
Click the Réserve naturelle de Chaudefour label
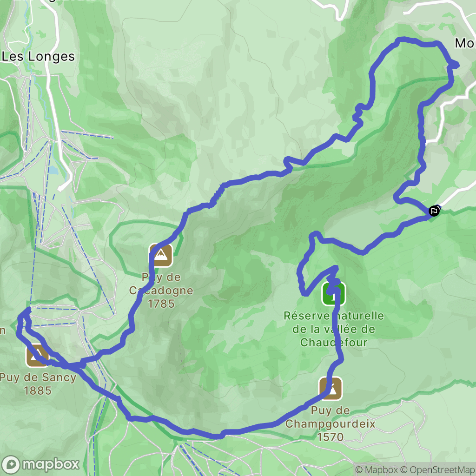click(334, 329)
